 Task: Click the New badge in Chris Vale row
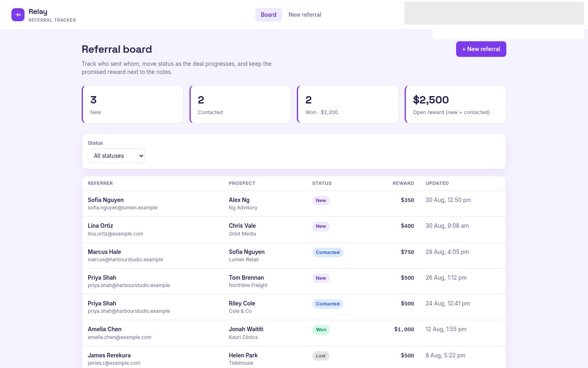(x=321, y=226)
